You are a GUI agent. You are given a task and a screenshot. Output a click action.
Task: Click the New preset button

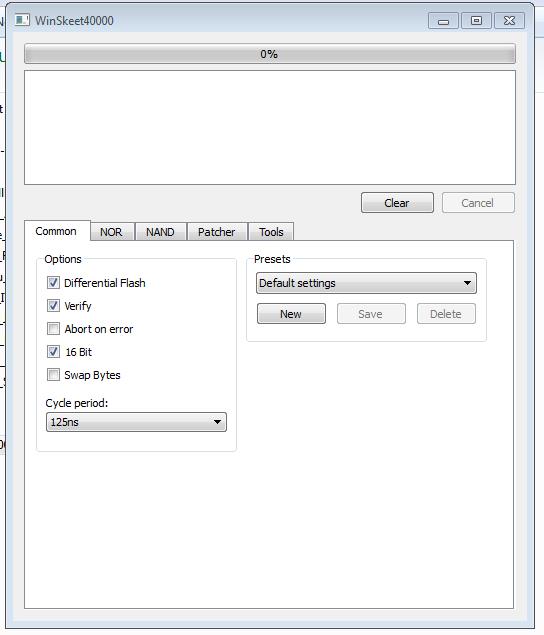pos(291,314)
